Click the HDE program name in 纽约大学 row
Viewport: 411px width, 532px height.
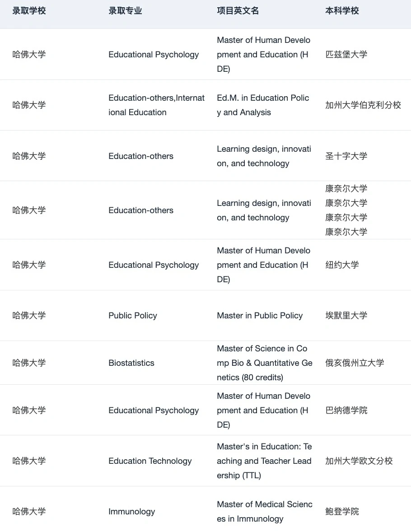(263, 265)
